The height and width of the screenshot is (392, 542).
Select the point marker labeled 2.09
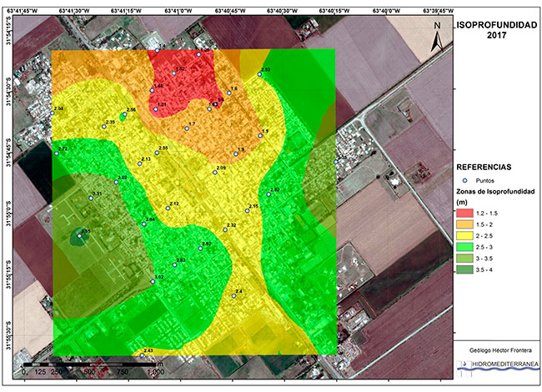pyautogui.click(x=214, y=173)
